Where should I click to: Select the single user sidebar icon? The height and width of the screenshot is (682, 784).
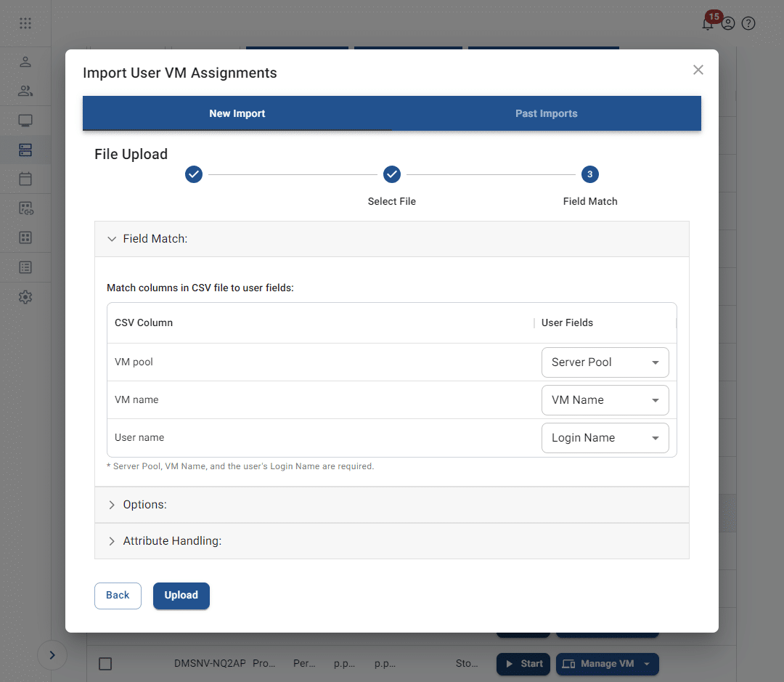(x=25, y=62)
